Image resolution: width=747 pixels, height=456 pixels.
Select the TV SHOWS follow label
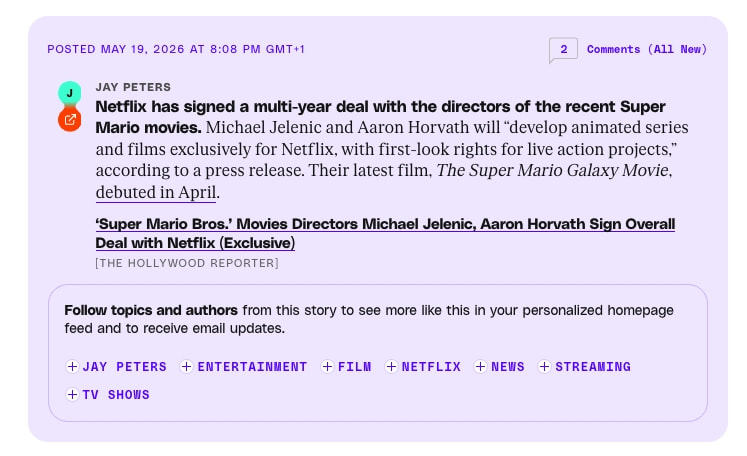[x=116, y=395]
